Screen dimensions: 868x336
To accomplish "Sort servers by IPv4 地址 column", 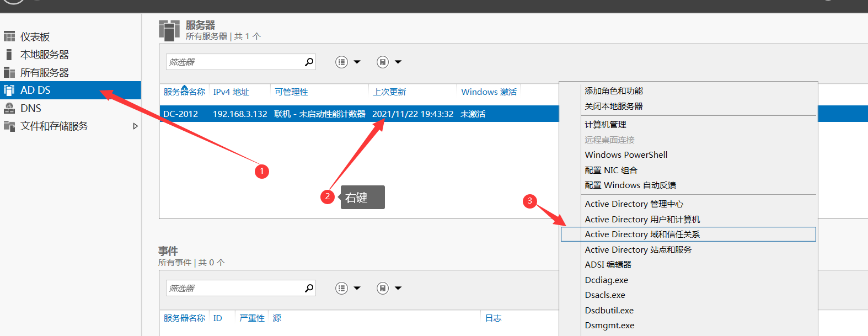I will 231,92.
